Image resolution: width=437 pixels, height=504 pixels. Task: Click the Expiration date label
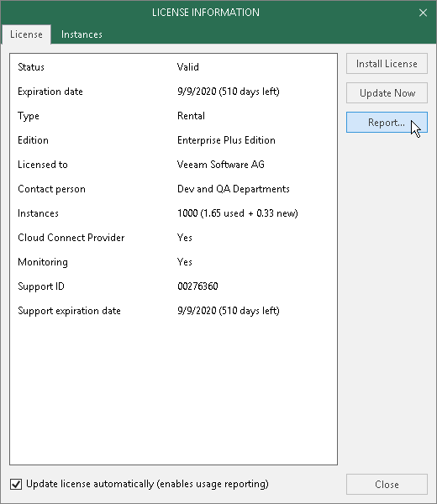[x=50, y=92]
